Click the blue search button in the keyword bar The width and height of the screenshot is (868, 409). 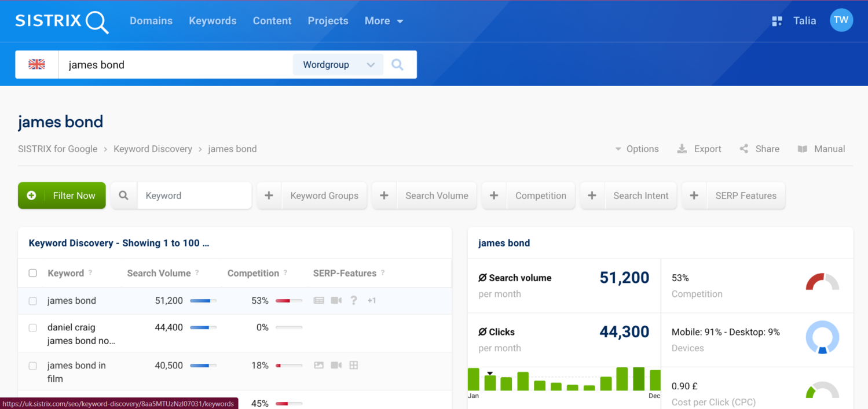coord(397,64)
